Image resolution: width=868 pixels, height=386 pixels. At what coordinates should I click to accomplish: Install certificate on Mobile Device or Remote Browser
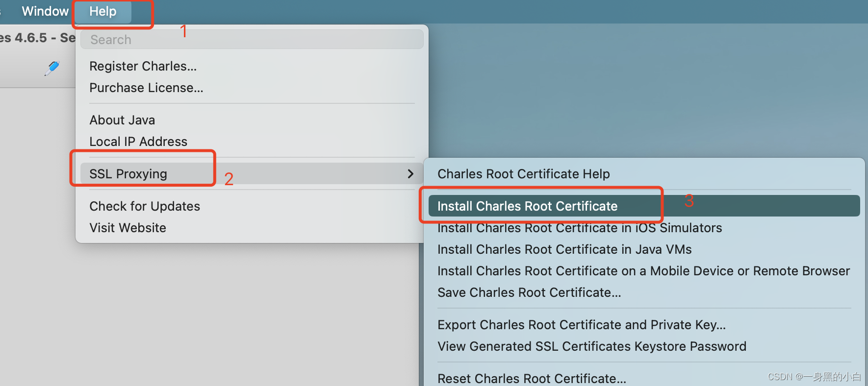[x=644, y=271]
